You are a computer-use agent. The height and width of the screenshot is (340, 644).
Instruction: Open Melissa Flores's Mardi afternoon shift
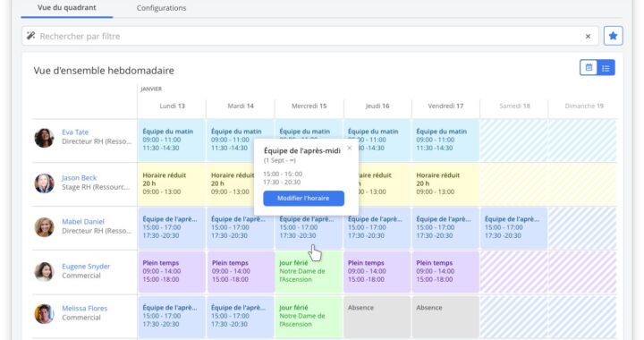tap(241, 317)
